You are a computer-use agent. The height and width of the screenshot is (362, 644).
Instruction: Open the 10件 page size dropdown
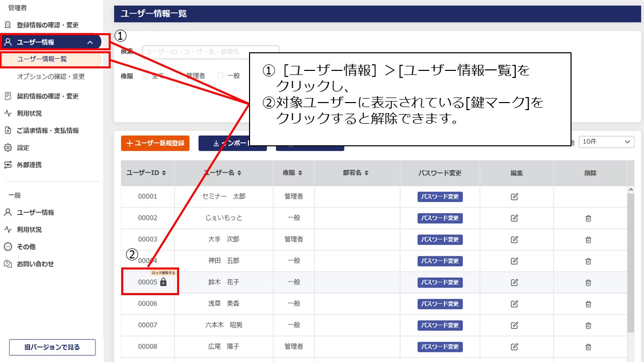point(606,142)
